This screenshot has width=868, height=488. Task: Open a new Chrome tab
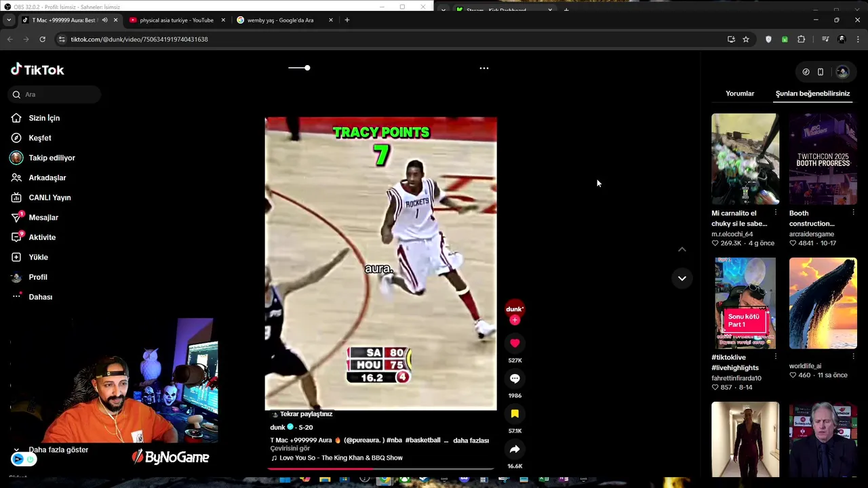(347, 20)
